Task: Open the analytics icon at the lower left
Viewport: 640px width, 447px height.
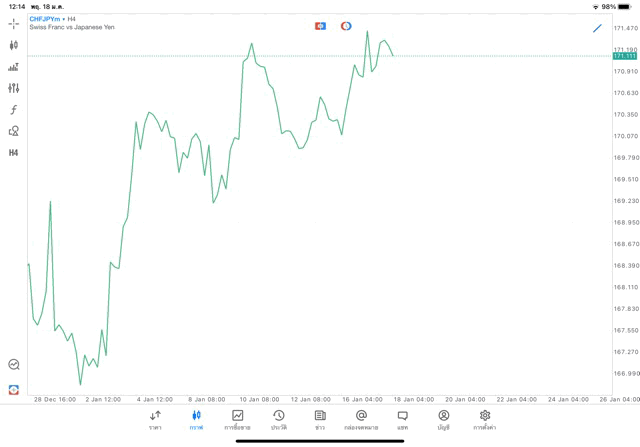Action: [14, 365]
